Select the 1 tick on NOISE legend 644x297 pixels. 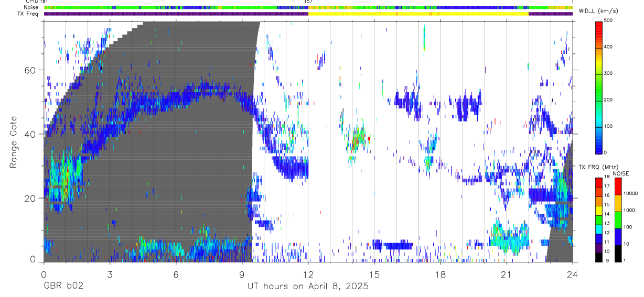[x=625, y=260]
